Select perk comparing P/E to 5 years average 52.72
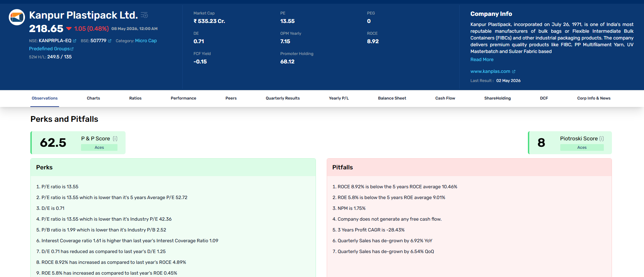Image resolution: width=644 pixels, height=277 pixels. click(112, 197)
